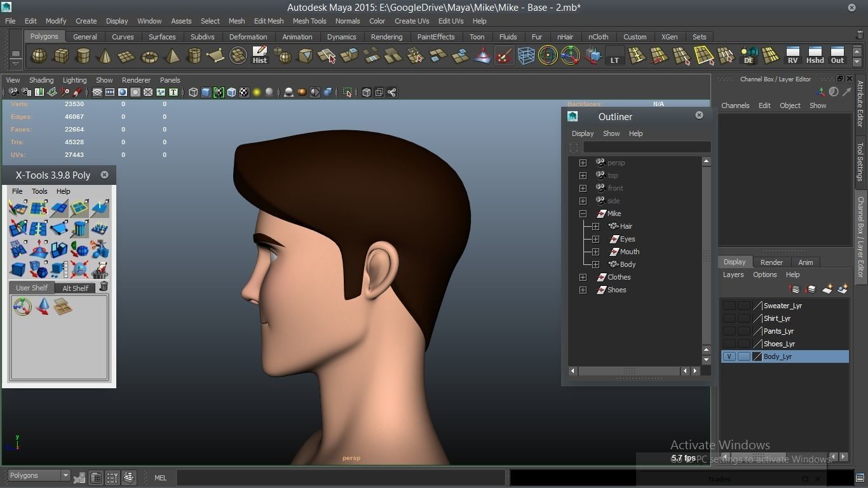868x488 pixels.
Task: Open the Shading menu in viewport panel
Action: pos(41,80)
